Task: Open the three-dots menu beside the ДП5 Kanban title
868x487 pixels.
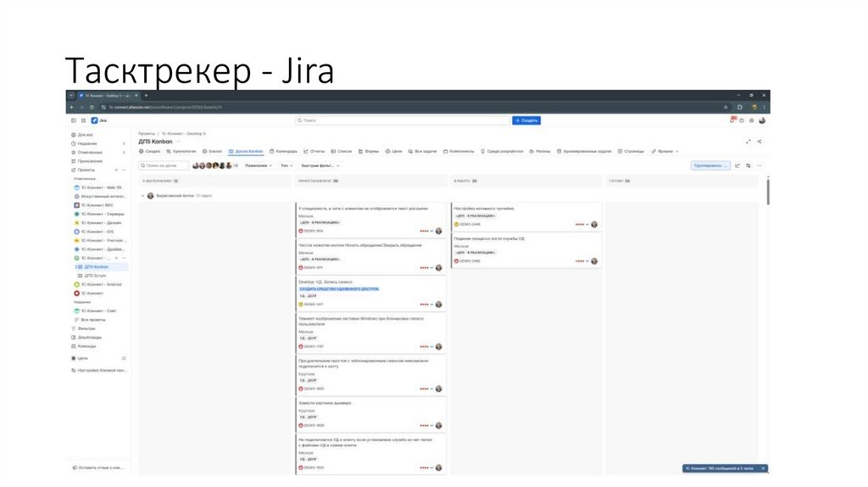Action: point(178,142)
